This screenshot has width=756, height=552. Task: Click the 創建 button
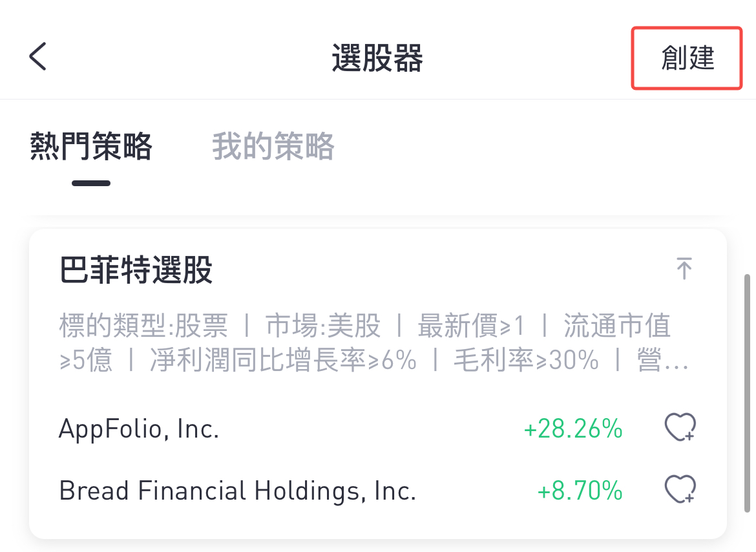687,58
